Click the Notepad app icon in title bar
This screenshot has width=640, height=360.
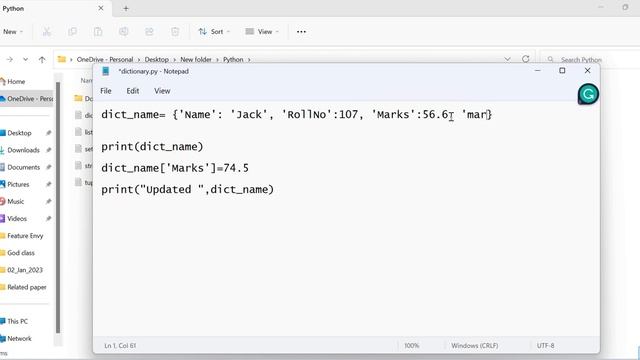point(106,71)
